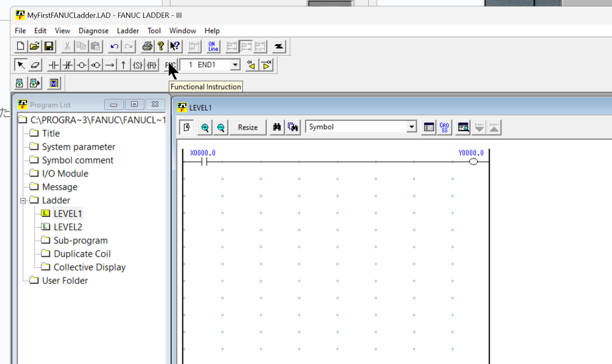Open the Diagnose menu

point(94,31)
